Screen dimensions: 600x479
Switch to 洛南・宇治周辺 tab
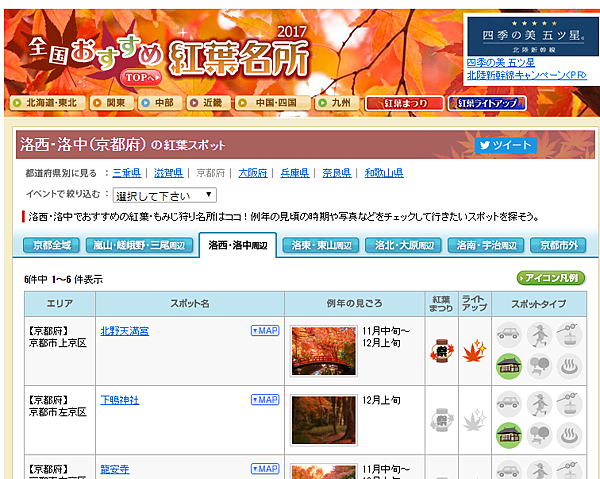486,245
